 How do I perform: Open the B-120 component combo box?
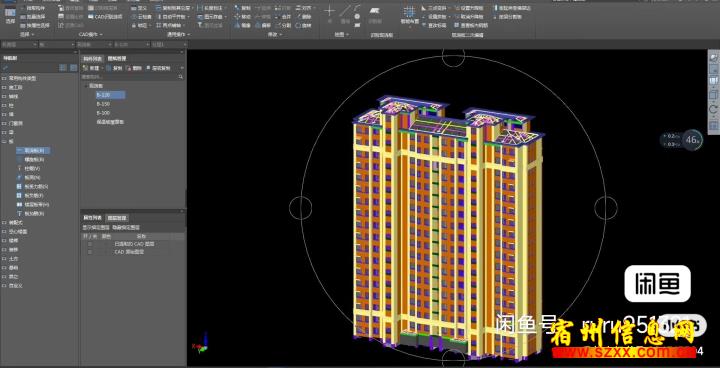131,45
